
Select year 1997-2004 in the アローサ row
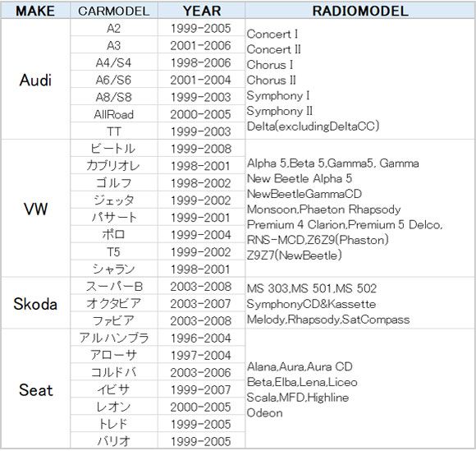pos(202,355)
